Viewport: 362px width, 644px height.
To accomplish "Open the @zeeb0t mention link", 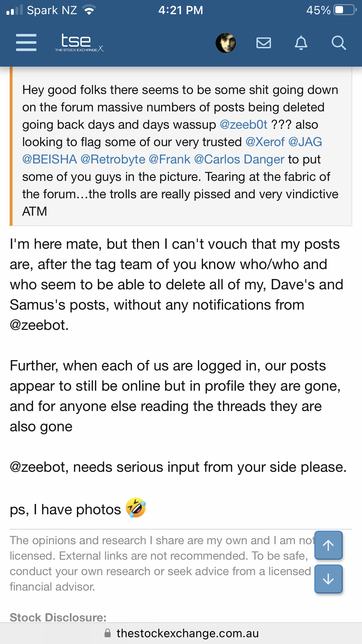I will click(244, 125).
